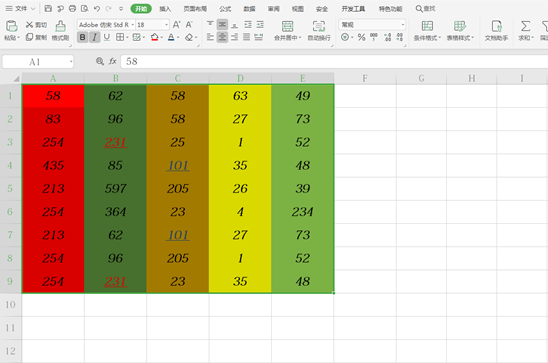Image resolution: width=548 pixels, height=363 pixels.
Task: Click the fx insert function icon
Action: pos(113,61)
